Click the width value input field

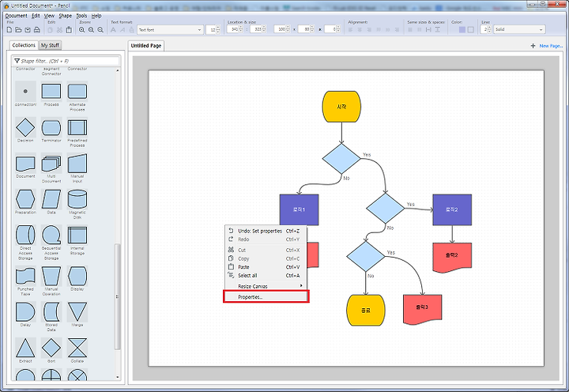pyautogui.click(x=280, y=29)
